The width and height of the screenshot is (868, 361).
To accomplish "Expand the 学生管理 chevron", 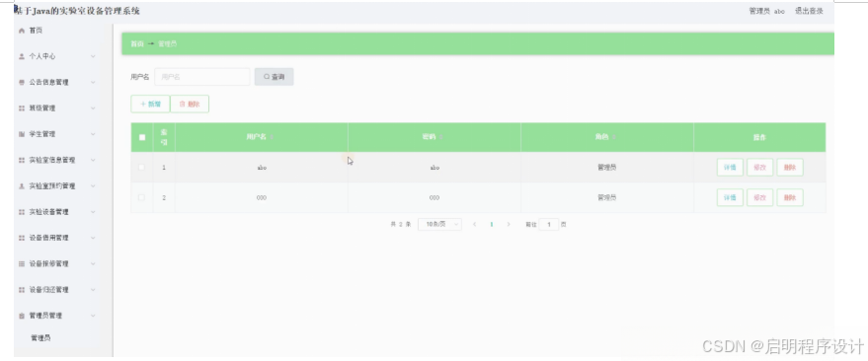I will click(93, 134).
